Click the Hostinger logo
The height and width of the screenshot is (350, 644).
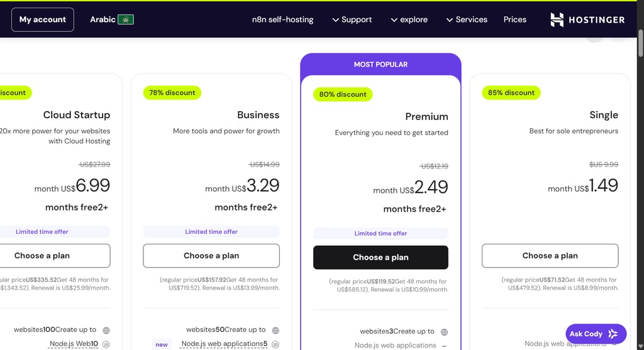(x=587, y=19)
